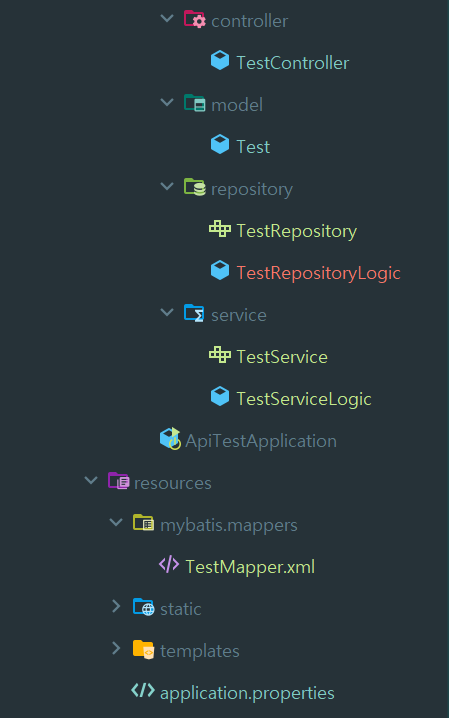Screen dimensions: 449x718
Task: Click the TestRepository interface icon
Action: [220, 228]
